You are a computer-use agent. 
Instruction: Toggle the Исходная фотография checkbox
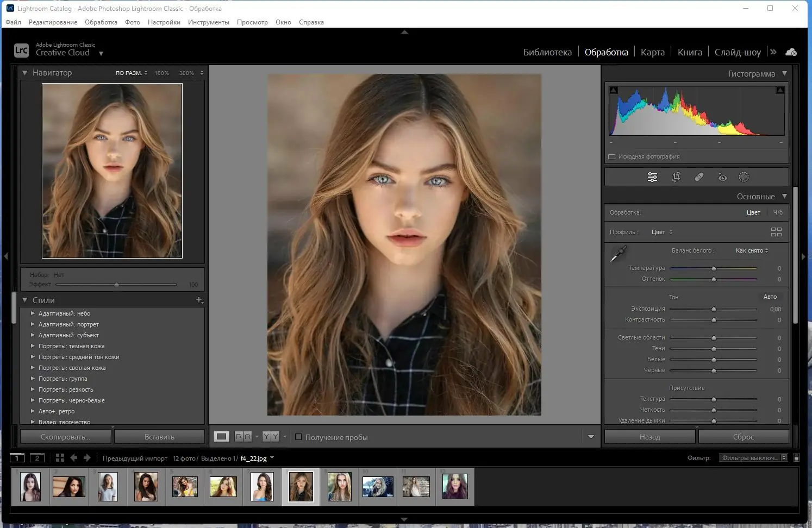pos(612,156)
